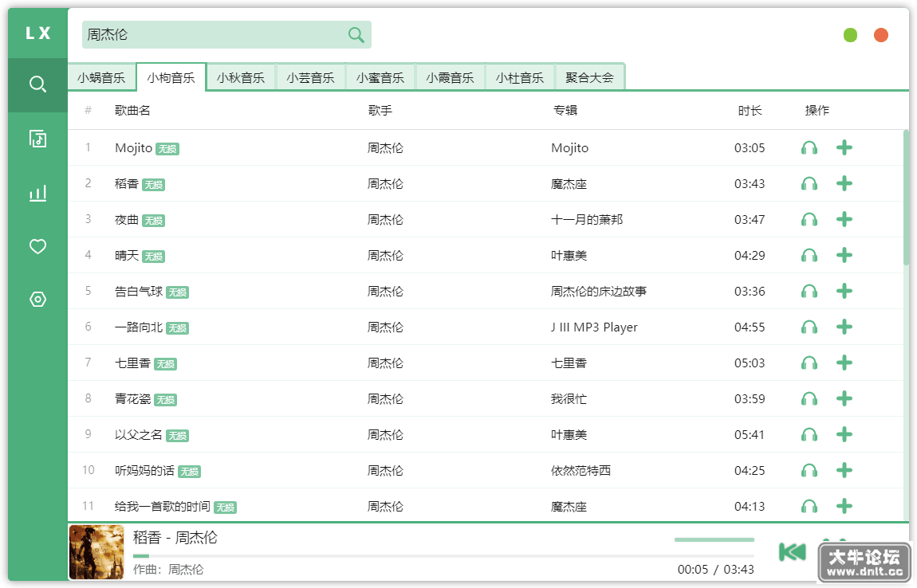Image resolution: width=917 pixels, height=588 pixels.
Task: Click the red close circle button
Action: (x=881, y=35)
